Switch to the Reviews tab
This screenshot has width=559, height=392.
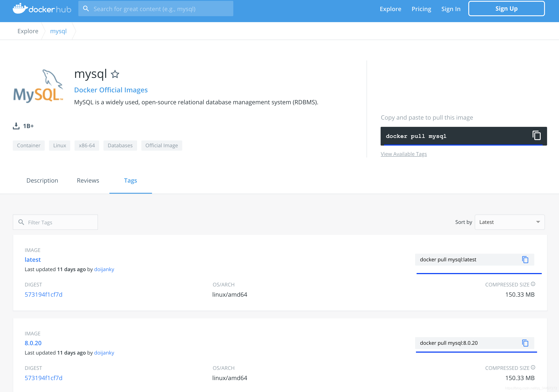tap(88, 180)
